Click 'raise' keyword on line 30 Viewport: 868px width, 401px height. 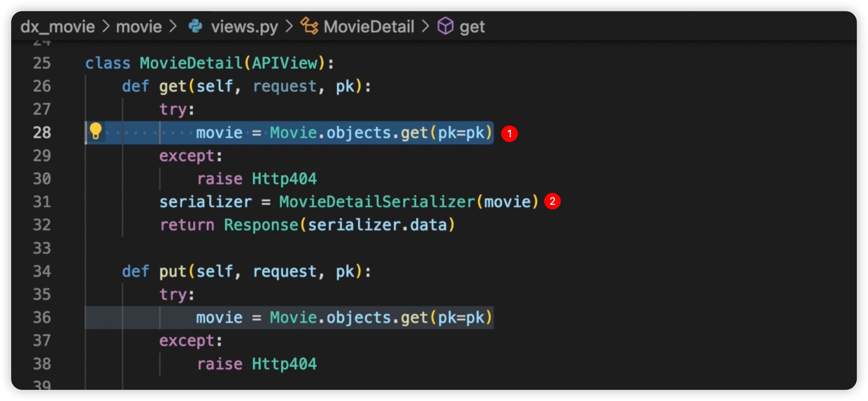(x=219, y=179)
